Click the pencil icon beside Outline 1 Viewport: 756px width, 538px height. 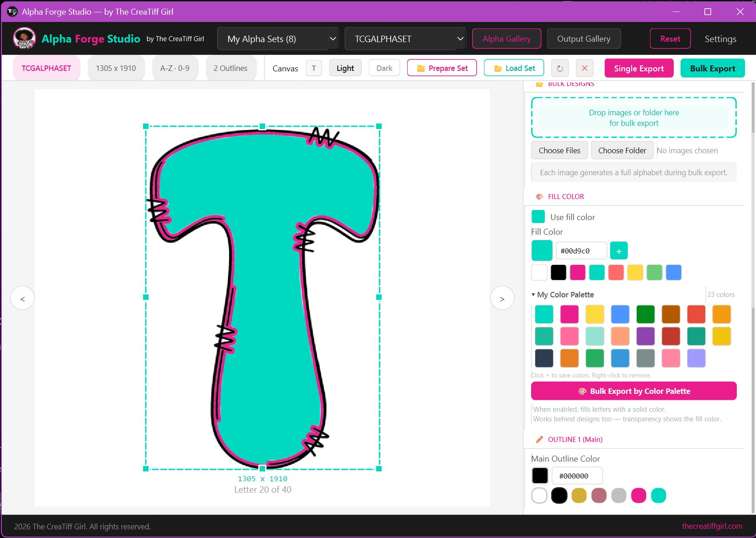point(539,439)
